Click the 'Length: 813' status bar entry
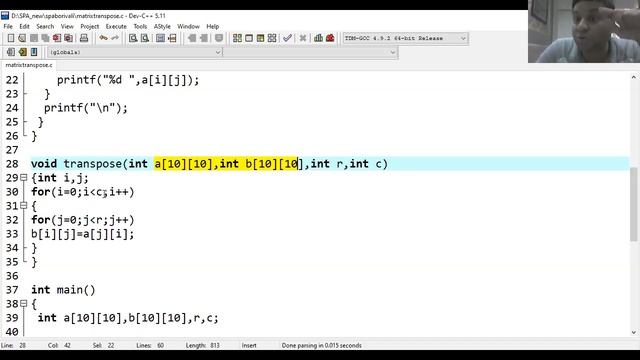Image resolution: width=640 pixels, height=360 pixels. [x=202, y=345]
